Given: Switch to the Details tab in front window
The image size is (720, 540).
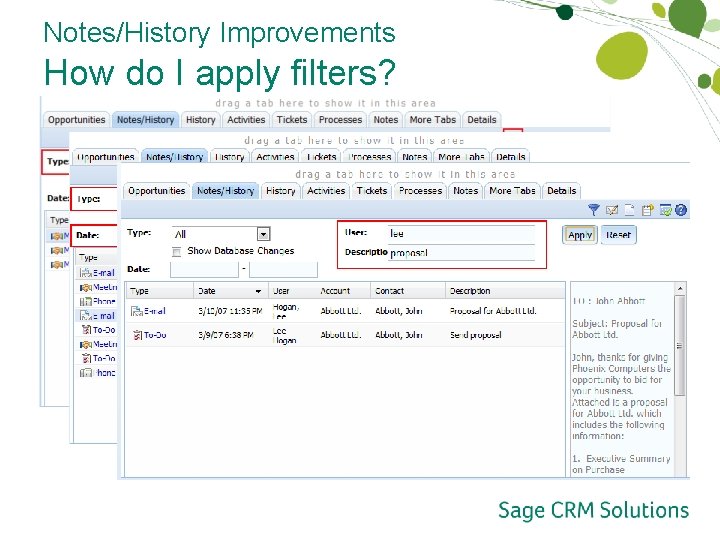Looking at the screenshot, I should click(562, 191).
